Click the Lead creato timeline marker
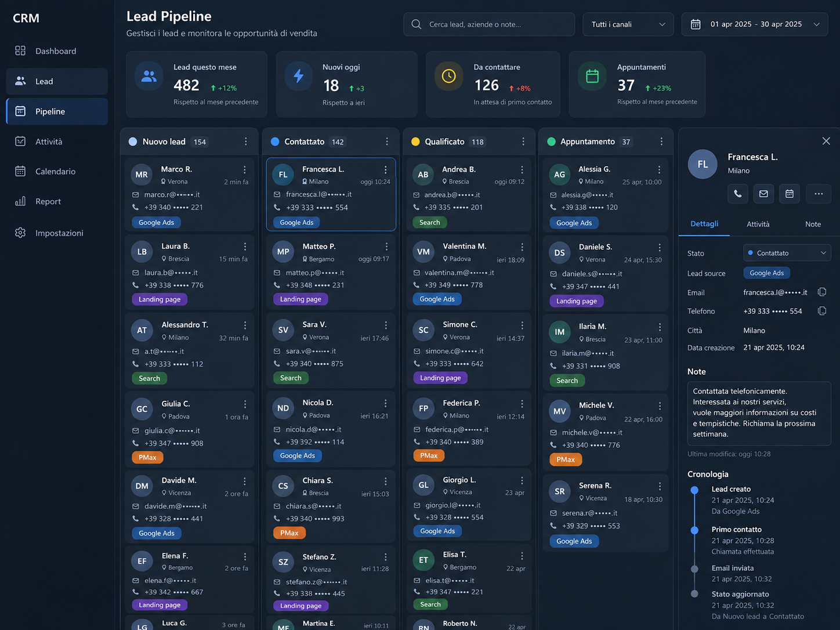Viewport: 840px width, 630px height. click(694, 490)
